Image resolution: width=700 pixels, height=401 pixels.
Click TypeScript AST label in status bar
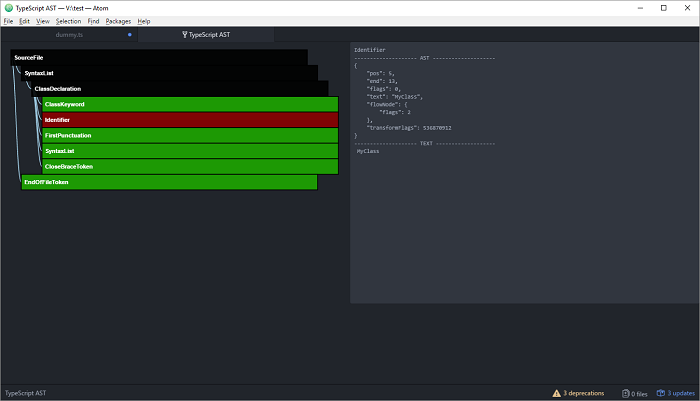point(25,393)
